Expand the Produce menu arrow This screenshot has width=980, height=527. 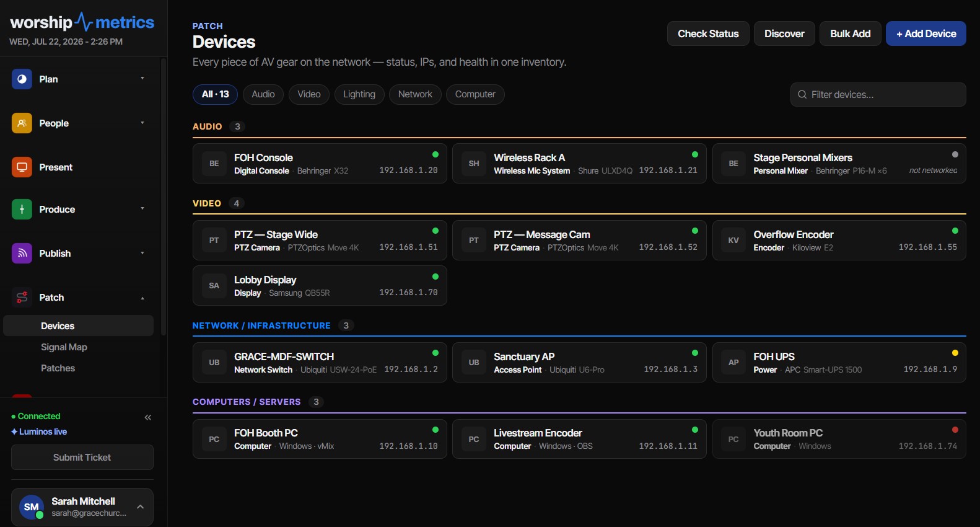[142, 209]
